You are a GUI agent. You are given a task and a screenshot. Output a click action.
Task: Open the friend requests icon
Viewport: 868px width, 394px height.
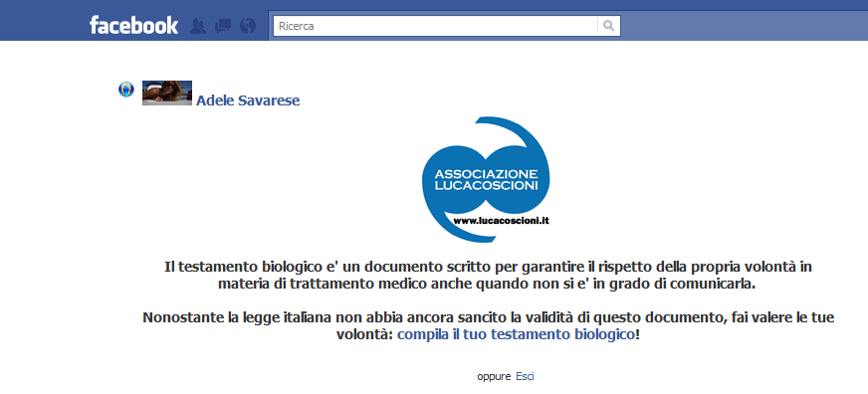(198, 26)
